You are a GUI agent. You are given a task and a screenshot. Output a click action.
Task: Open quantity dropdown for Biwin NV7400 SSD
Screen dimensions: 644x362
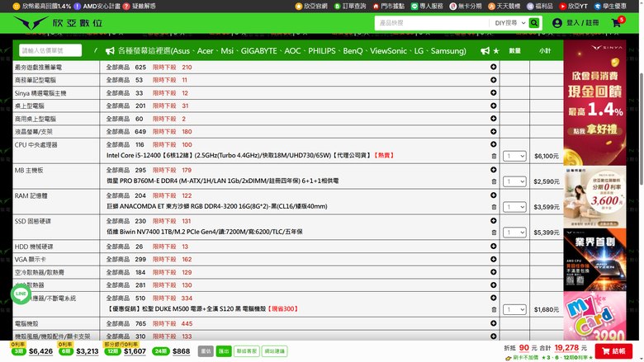tap(514, 233)
